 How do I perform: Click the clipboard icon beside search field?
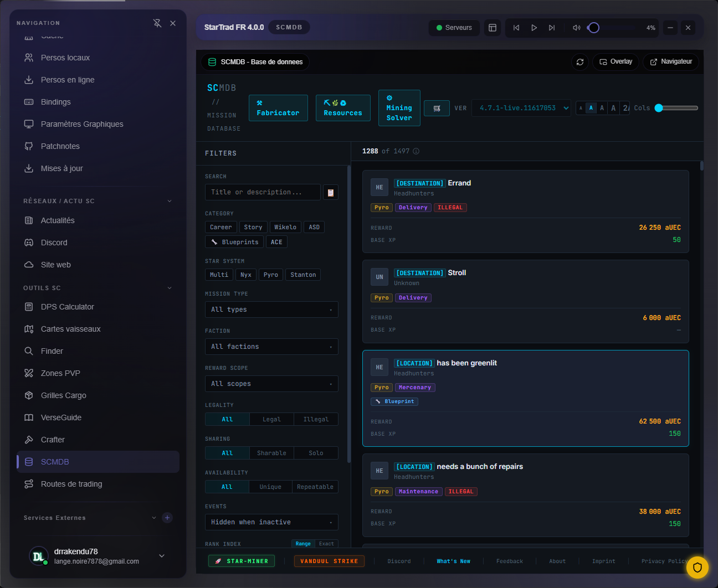[x=331, y=193]
